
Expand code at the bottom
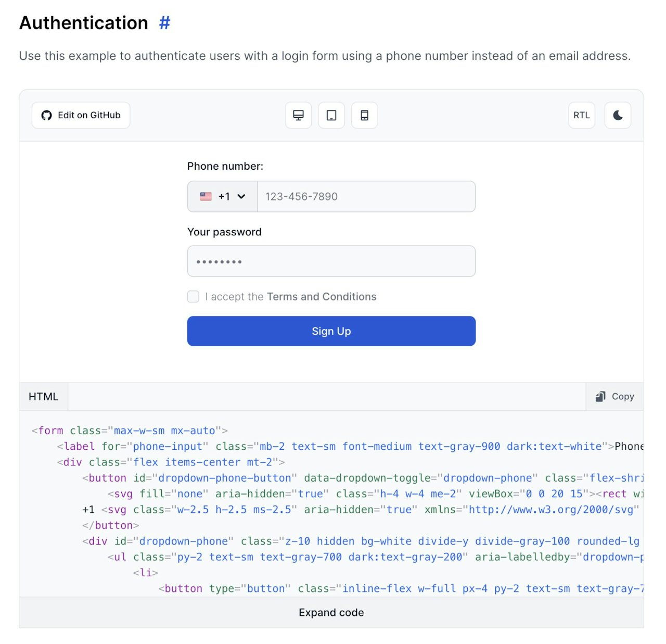331,613
